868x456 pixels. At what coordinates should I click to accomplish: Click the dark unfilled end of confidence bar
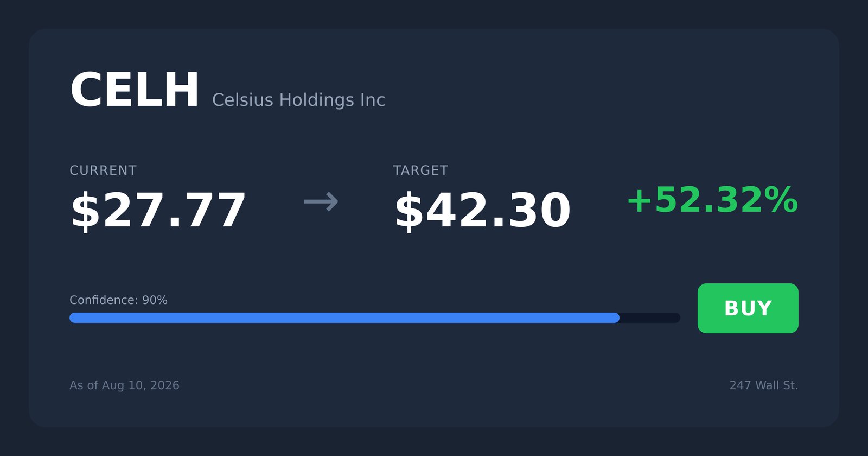(650, 318)
